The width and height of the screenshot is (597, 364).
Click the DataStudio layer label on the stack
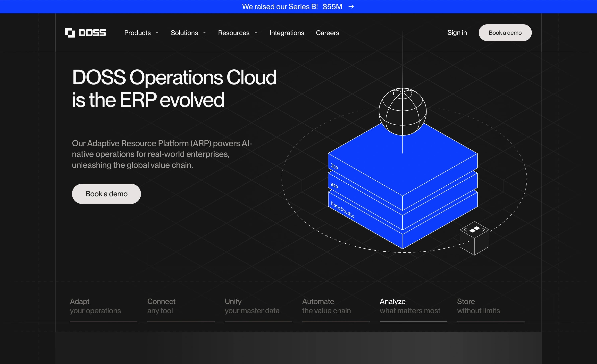coord(343,210)
